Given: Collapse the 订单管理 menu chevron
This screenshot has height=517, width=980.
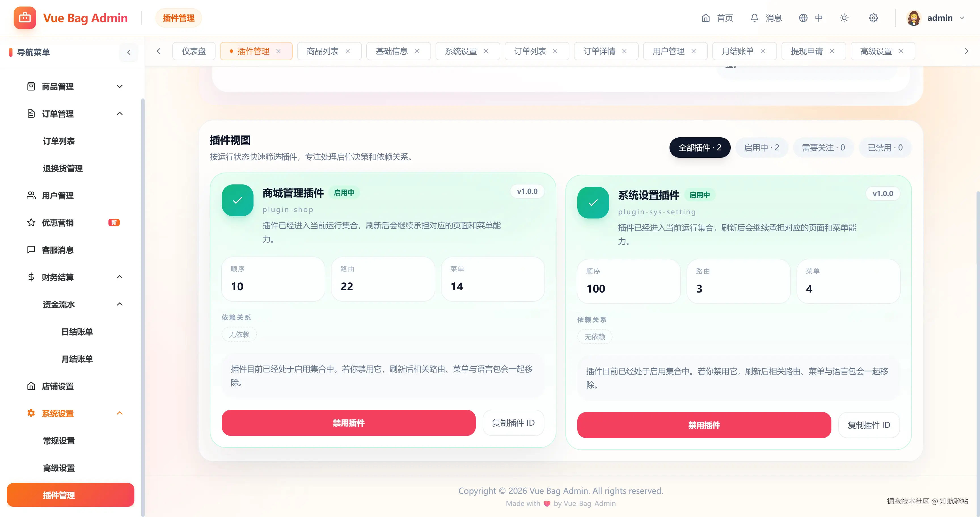Looking at the screenshot, I should 119,114.
